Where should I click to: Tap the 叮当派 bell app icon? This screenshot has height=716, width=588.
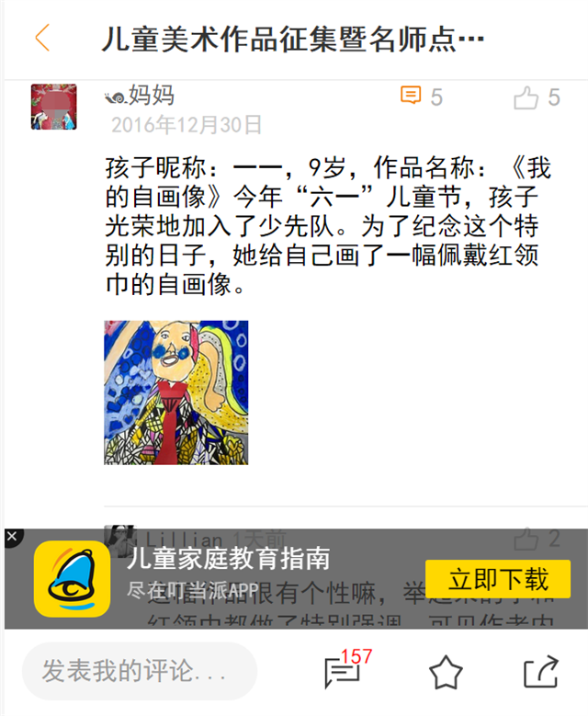73,578
